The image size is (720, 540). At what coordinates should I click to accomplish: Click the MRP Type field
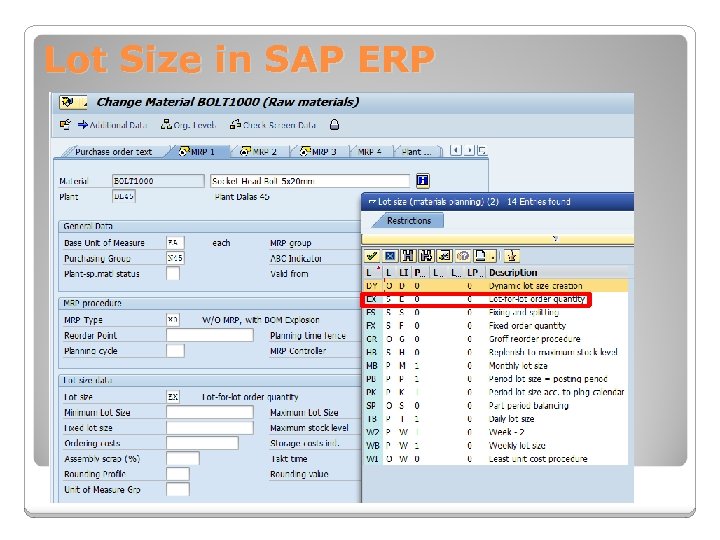pos(173,320)
